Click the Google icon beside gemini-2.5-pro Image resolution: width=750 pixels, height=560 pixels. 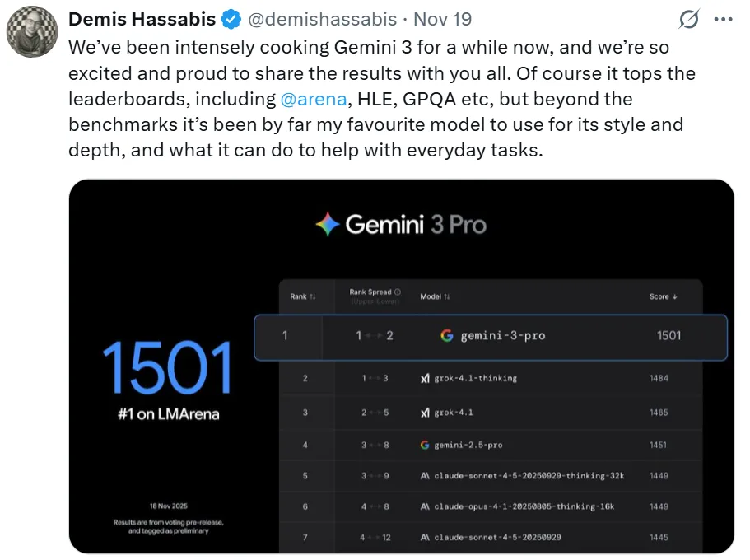[x=425, y=445]
